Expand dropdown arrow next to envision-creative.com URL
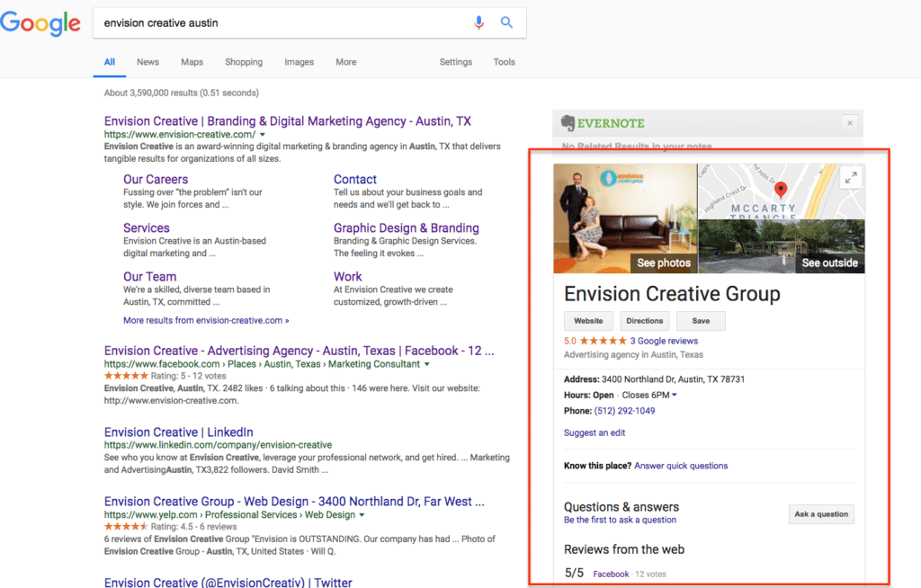 click(263, 135)
